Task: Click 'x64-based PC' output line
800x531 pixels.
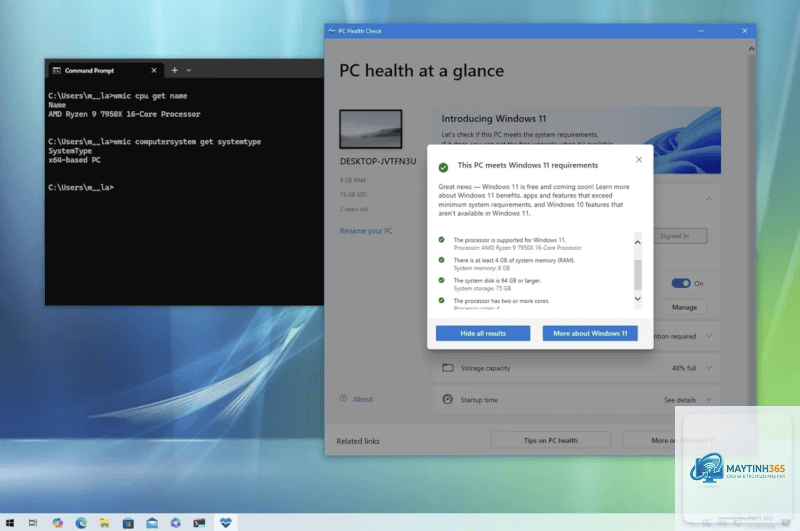Action: coord(74,160)
